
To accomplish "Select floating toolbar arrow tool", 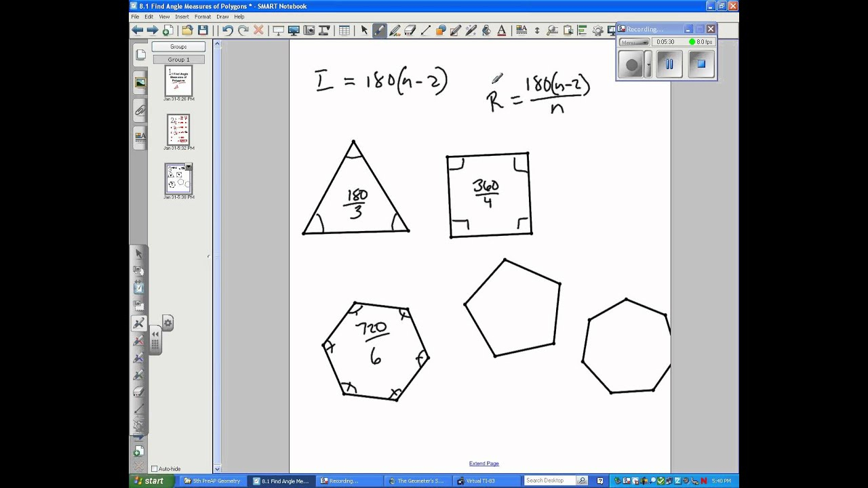I will pos(139,254).
